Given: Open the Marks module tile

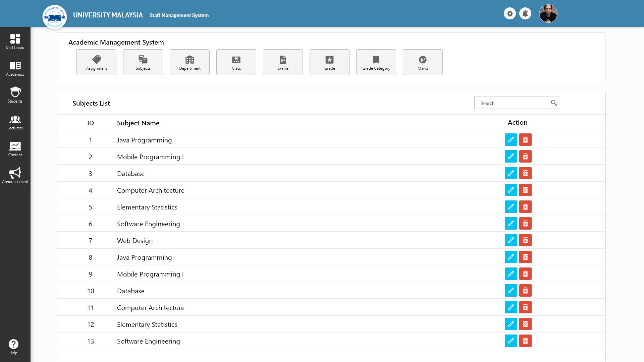Looking at the screenshot, I should (423, 62).
